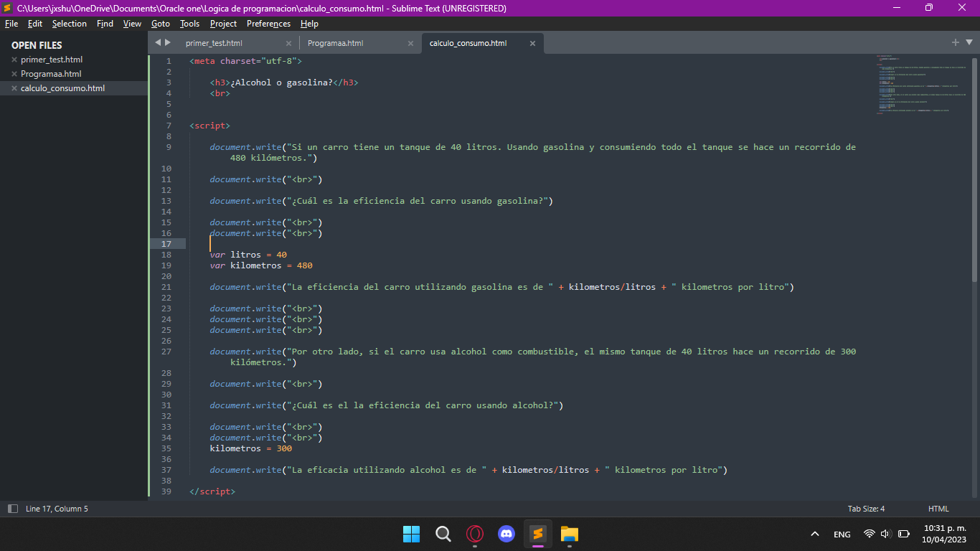Click the Sublime Text taskbar icon
Viewport: 980px width, 551px height.
pyautogui.click(x=538, y=534)
